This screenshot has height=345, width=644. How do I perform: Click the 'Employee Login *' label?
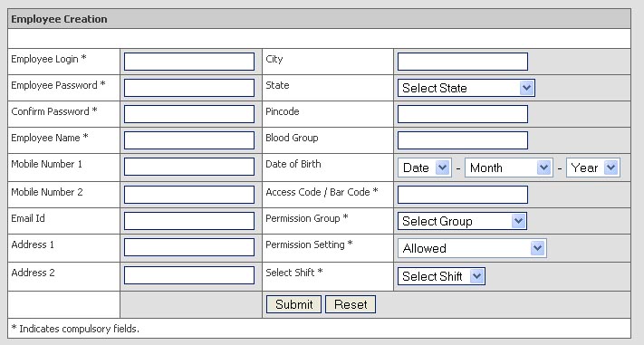coord(49,59)
